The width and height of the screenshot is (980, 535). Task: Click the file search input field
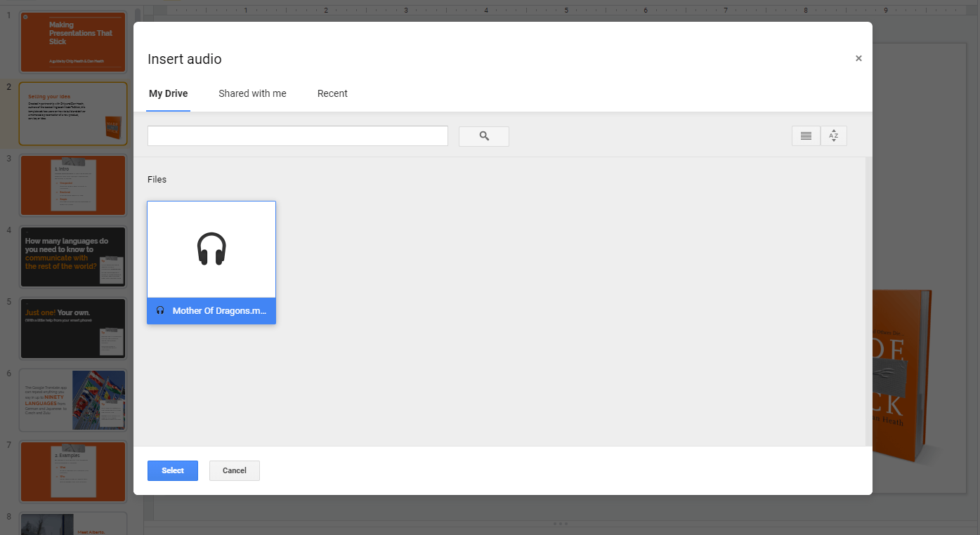(x=297, y=136)
